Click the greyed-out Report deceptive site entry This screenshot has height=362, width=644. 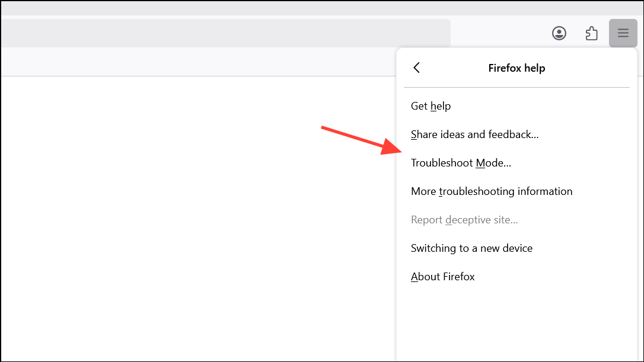click(464, 220)
